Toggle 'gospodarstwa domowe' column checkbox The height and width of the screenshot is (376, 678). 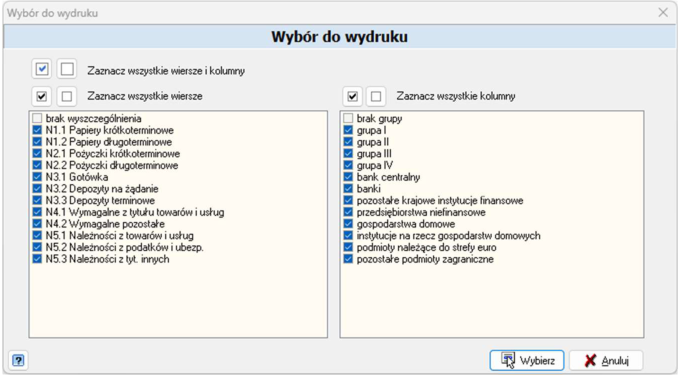tap(348, 224)
